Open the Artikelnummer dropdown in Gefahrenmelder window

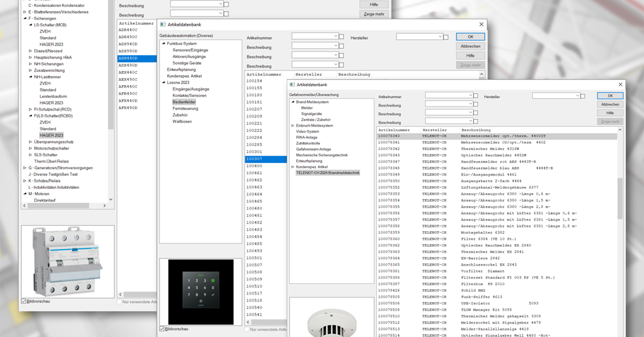click(x=470, y=95)
